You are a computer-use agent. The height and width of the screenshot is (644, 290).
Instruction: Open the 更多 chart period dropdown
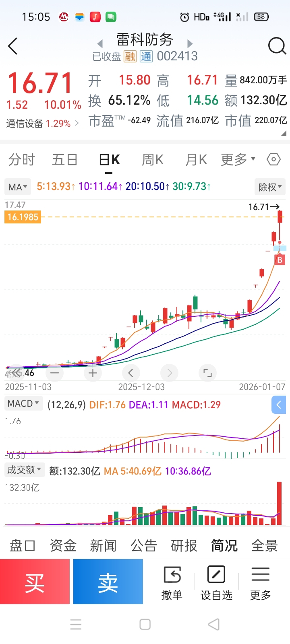tap(238, 159)
